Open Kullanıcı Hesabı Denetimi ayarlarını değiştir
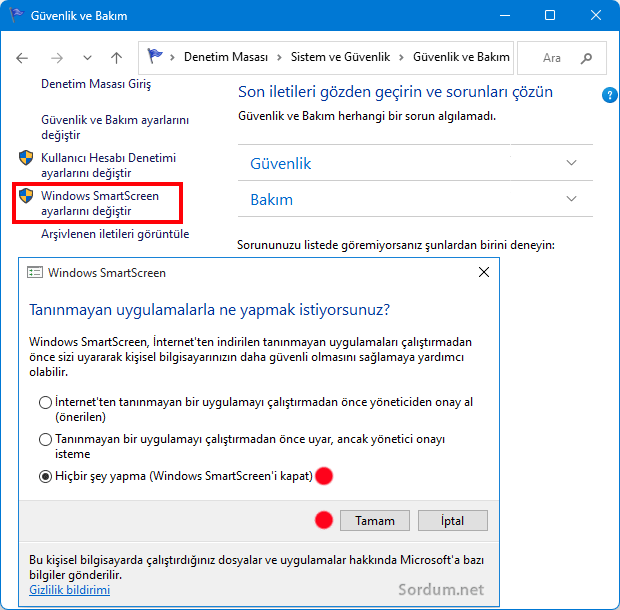620x610 pixels. click(108, 165)
